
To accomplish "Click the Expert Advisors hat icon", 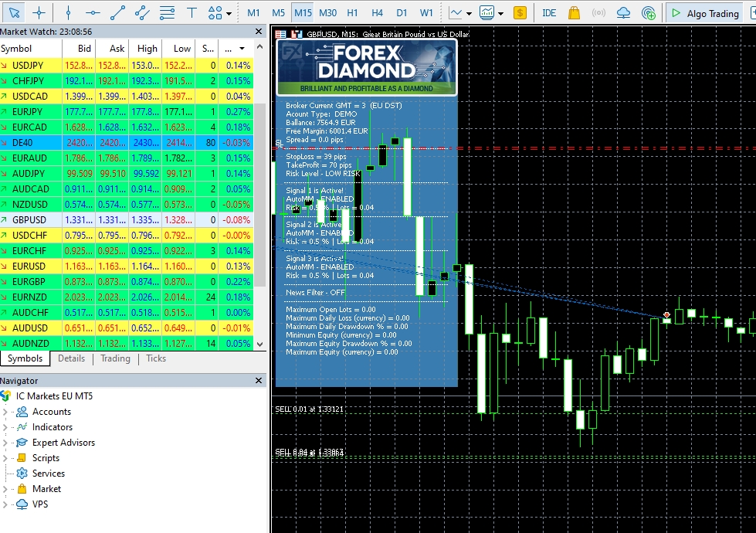I will [x=22, y=443].
